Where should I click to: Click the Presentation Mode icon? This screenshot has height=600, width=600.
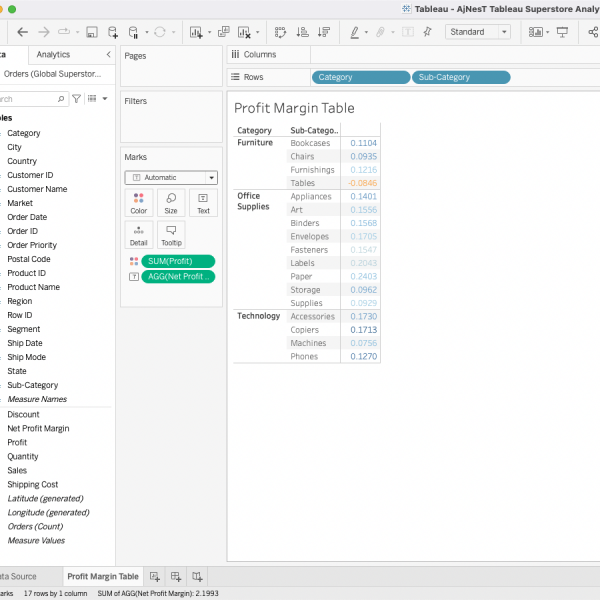coord(562,32)
